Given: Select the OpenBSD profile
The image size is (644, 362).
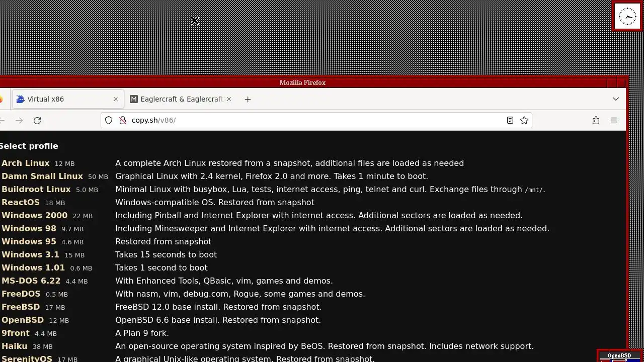Looking at the screenshot, I should pos(23,320).
